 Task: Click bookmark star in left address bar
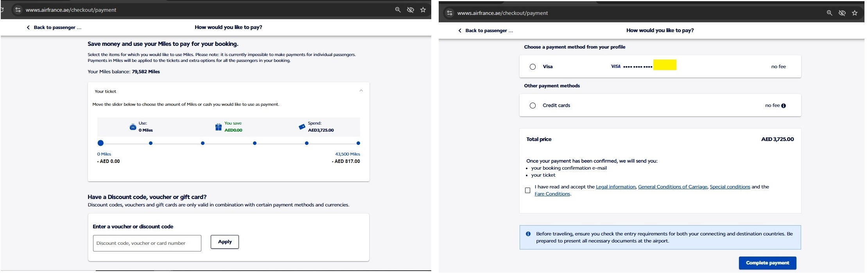pos(423,10)
